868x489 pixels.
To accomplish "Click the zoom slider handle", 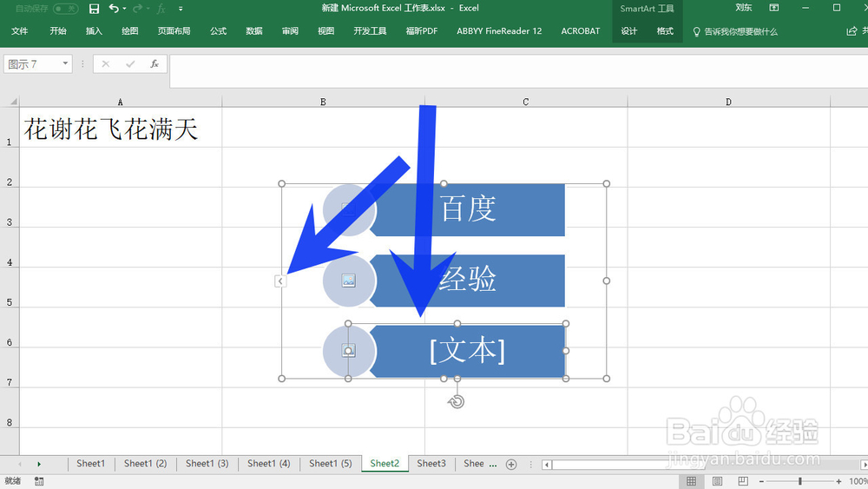I will 800,481.
